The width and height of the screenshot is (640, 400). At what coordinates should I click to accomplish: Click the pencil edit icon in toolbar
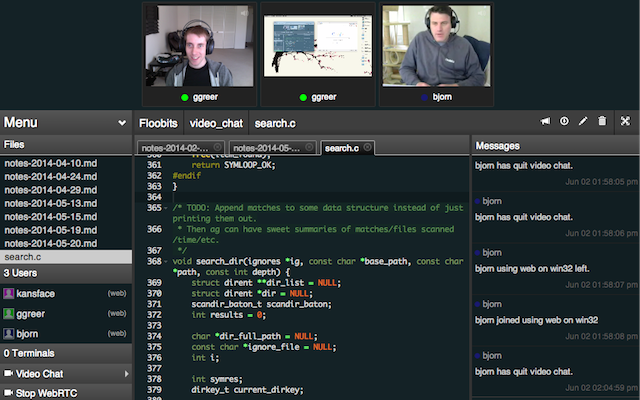pyautogui.click(x=583, y=121)
